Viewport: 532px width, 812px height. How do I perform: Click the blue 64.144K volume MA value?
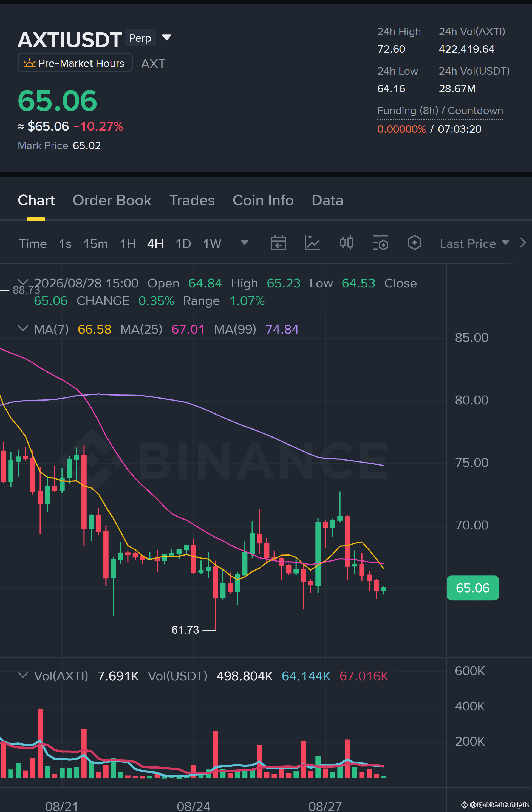pyautogui.click(x=306, y=676)
